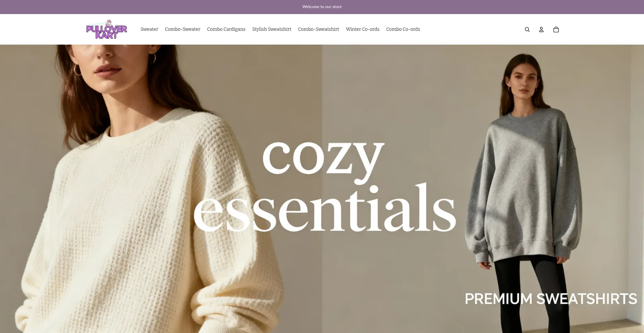Click the essentials heading on the hero banner
This screenshot has width=644, height=333.
click(x=325, y=208)
